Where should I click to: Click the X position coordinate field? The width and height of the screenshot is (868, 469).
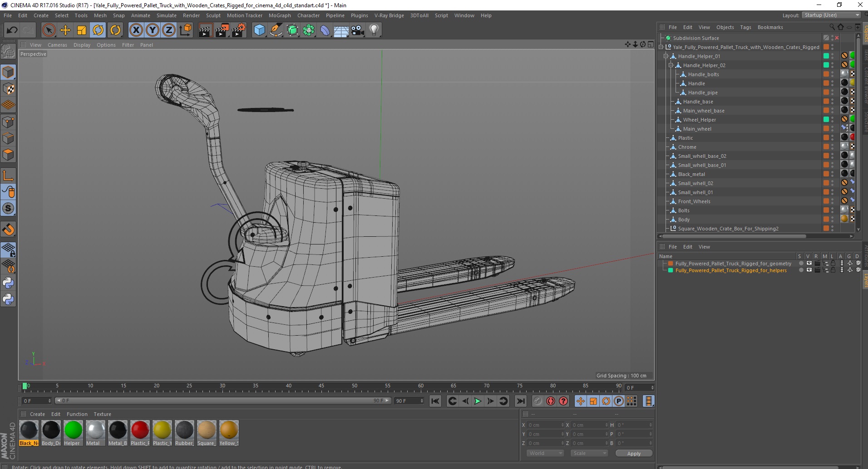click(545, 425)
